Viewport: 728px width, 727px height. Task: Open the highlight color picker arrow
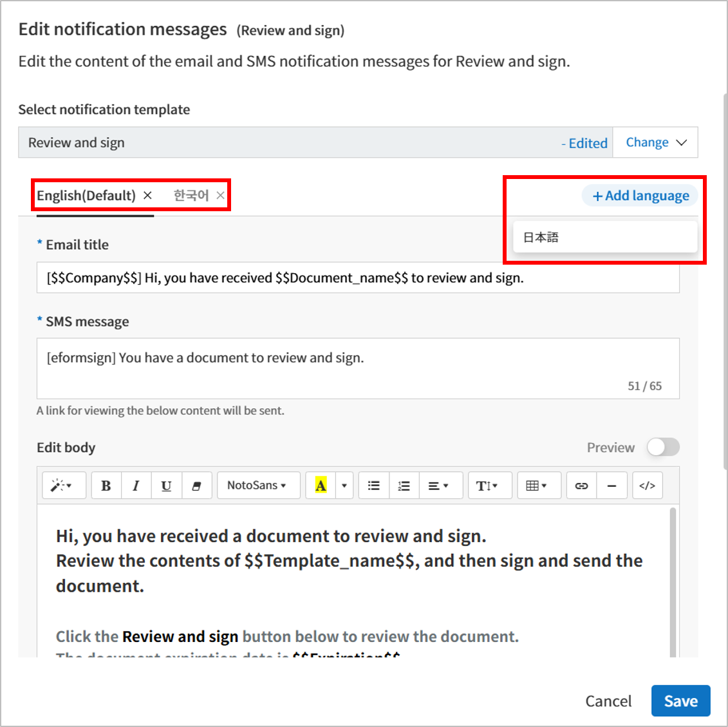pyautogui.click(x=344, y=486)
